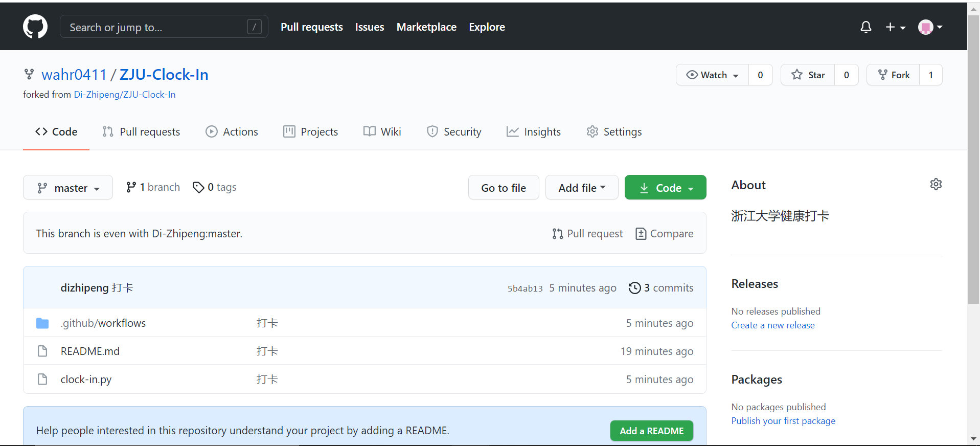
Task: Click the file icon beside README.md
Action: tap(42, 351)
